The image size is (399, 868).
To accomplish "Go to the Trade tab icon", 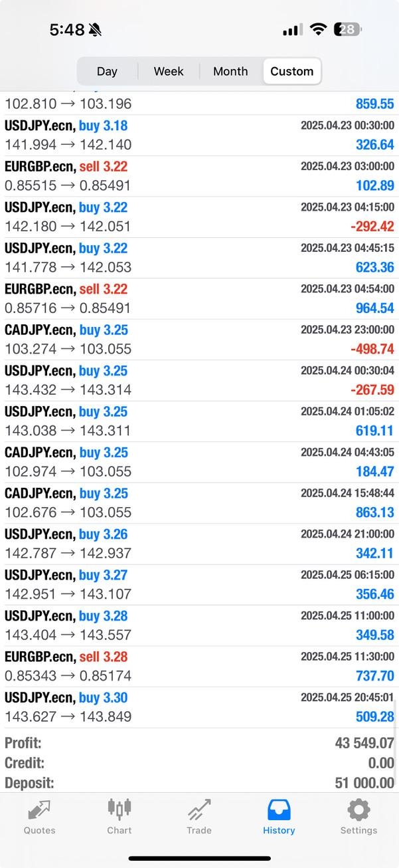I will pyautogui.click(x=199, y=811).
